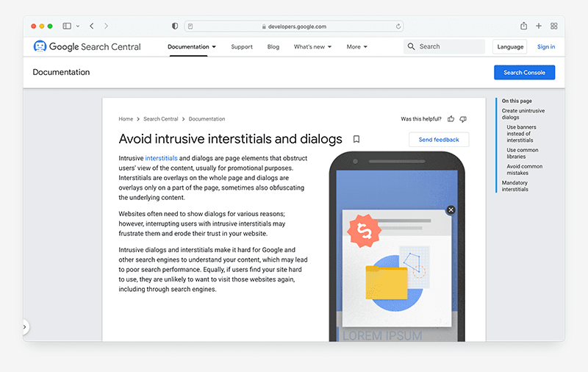Jump to Mandatory interstitials section
Image resolution: width=588 pixels, height=372 pixels.
(515, 186)
